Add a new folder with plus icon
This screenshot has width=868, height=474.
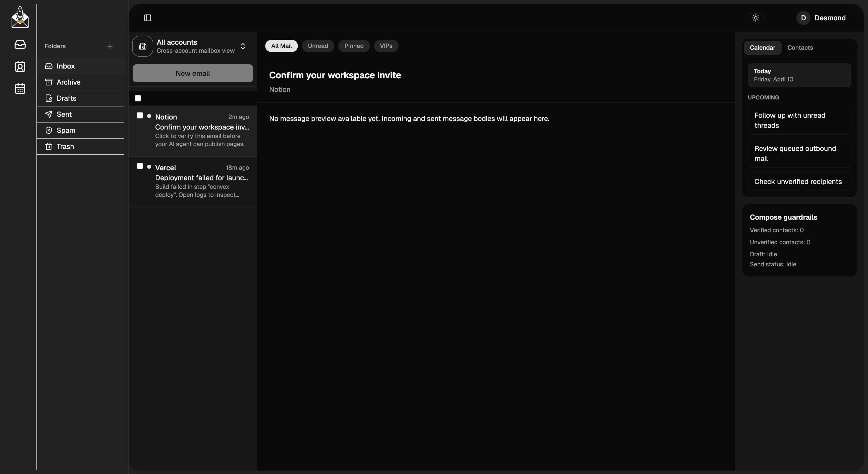pos(110,46)
